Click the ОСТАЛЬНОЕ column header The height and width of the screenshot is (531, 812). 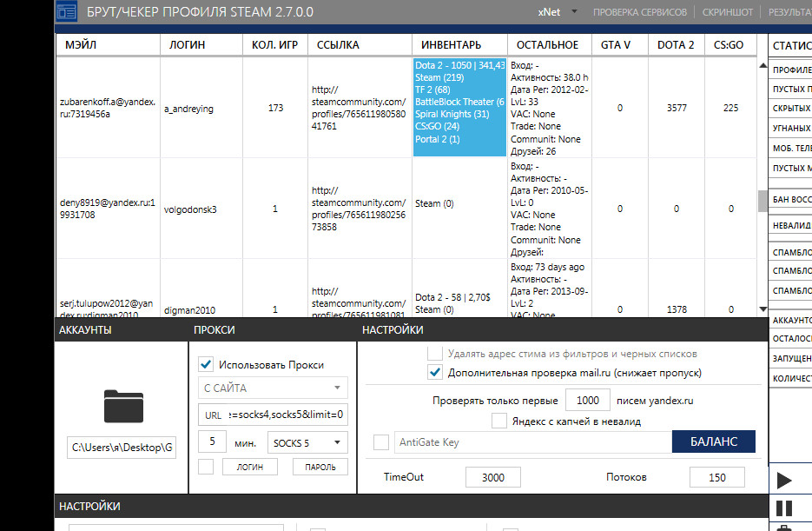point(550,45)
